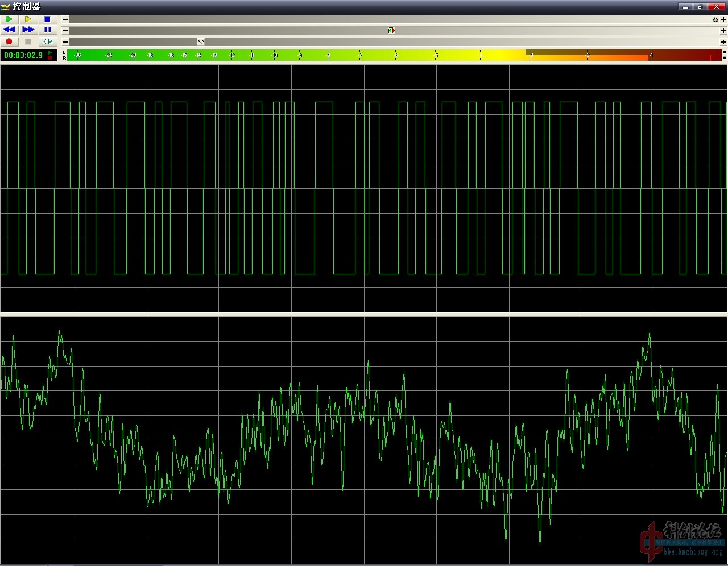Click the green-red arrow balance slider handle
Screen dimensions: 728x566
tap(392, 31)
